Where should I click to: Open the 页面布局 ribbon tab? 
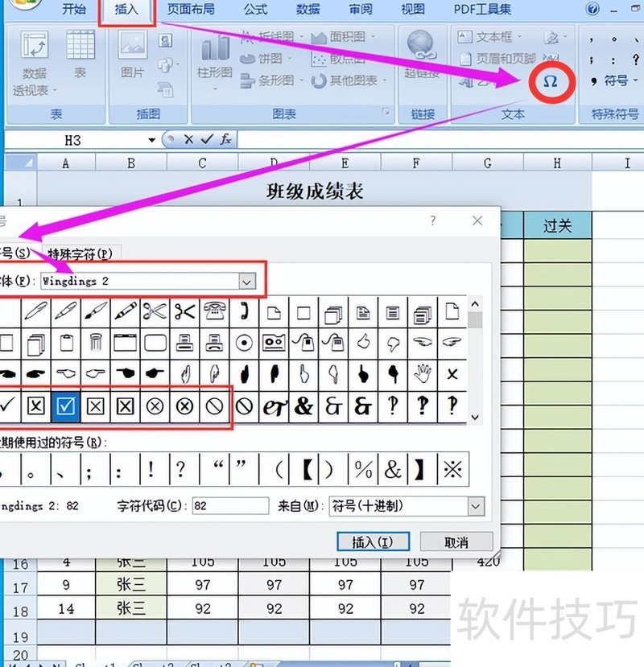191,10
